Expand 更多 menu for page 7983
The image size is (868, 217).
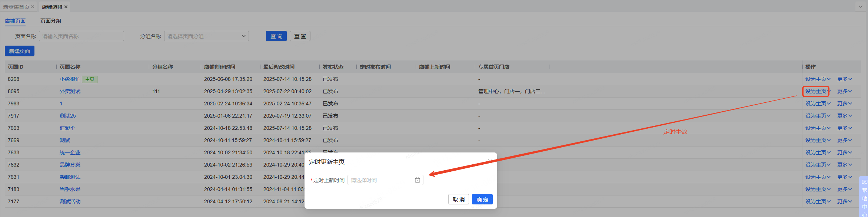click(x=845, y=103)
